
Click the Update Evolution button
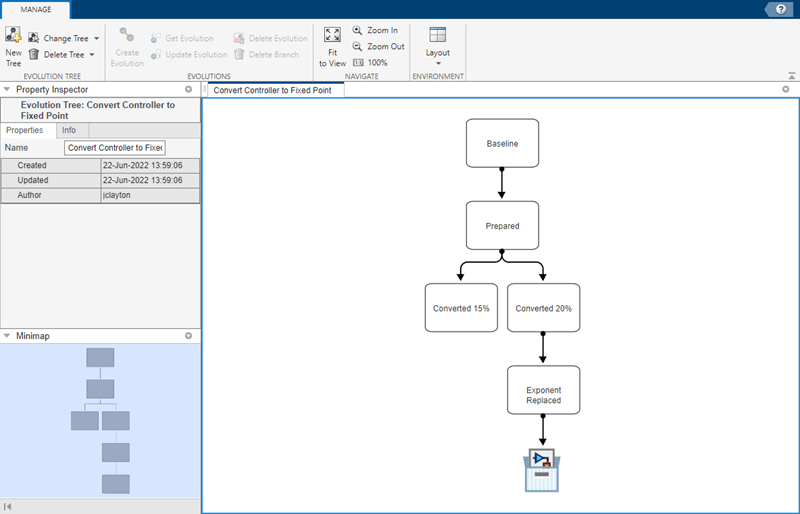[x=189, y=55]
